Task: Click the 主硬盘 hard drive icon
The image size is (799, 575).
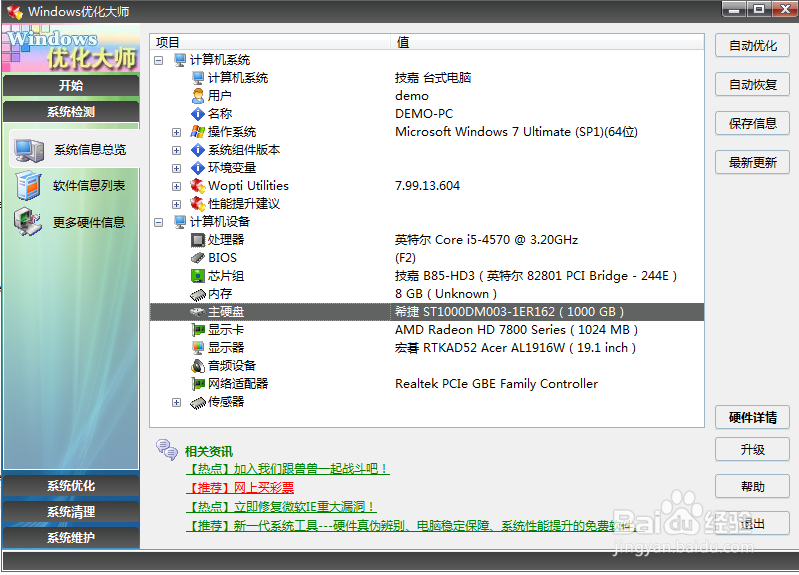Action: click(x=197, y=312)
